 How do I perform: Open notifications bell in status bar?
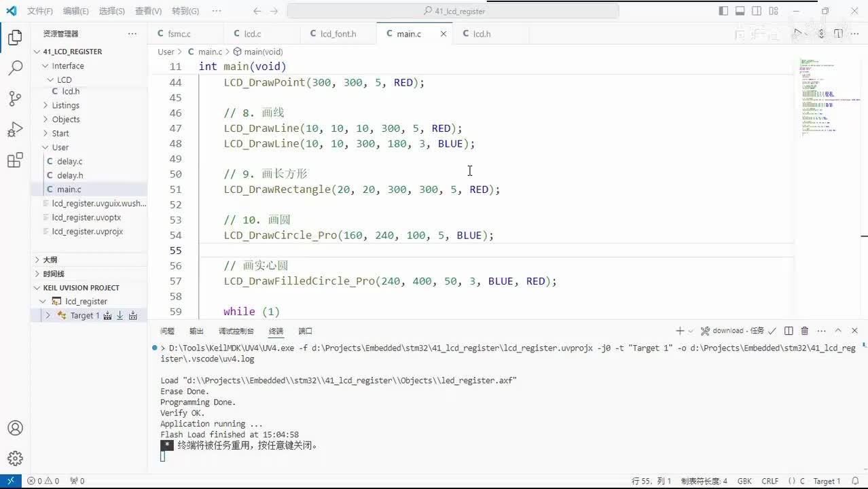pos(856,481)
